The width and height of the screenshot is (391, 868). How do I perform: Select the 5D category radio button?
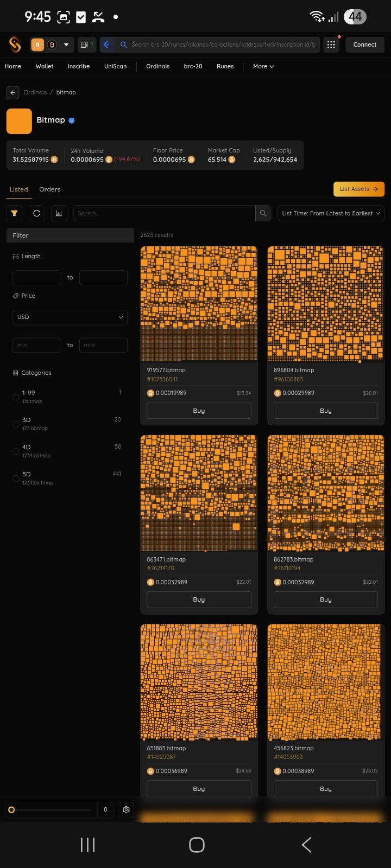point(16,478)
